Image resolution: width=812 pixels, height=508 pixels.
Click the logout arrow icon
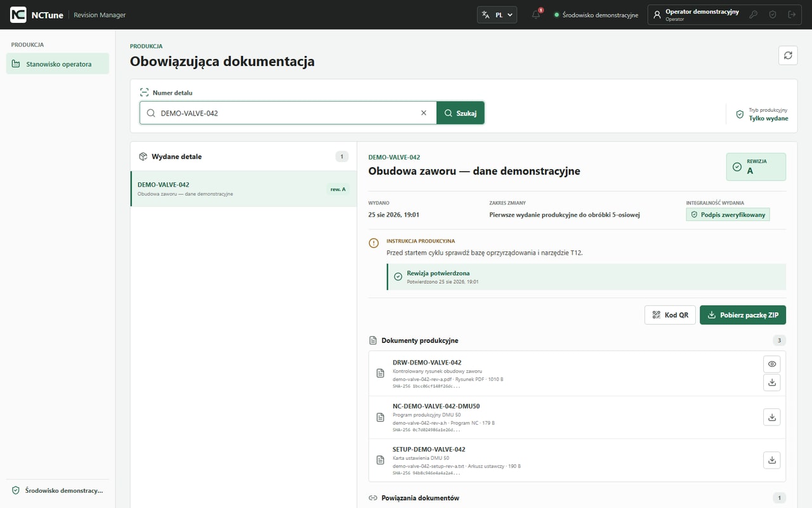[791, 15]
